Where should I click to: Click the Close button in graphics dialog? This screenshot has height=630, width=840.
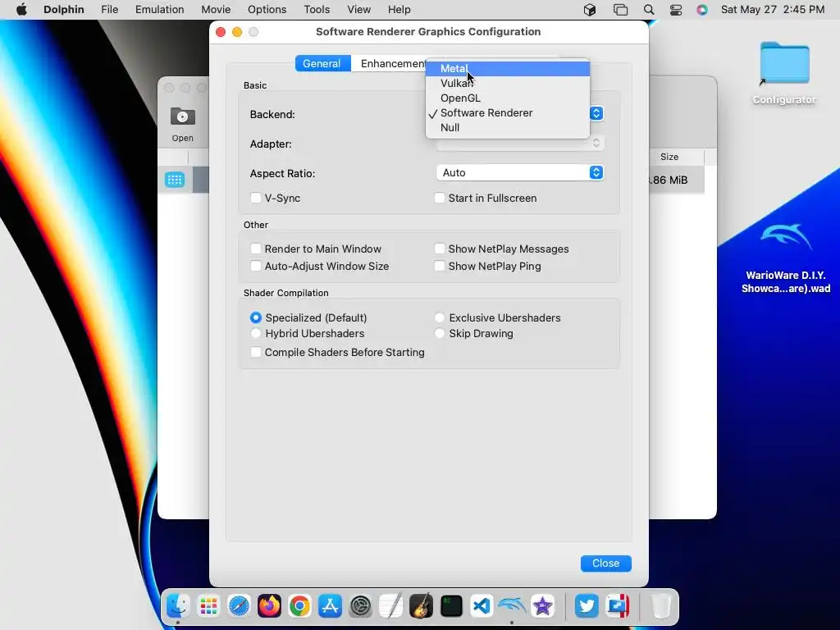[x=606, y=563]
